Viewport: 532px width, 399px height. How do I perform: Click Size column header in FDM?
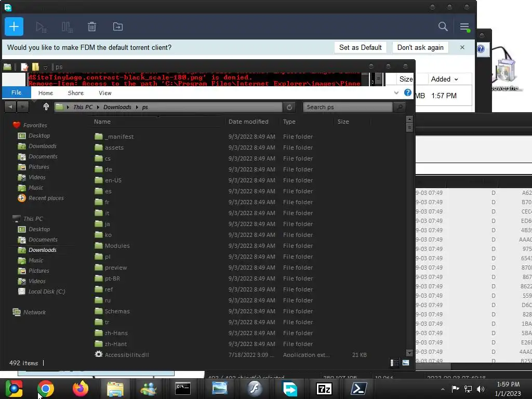click(x=406, y=79)
